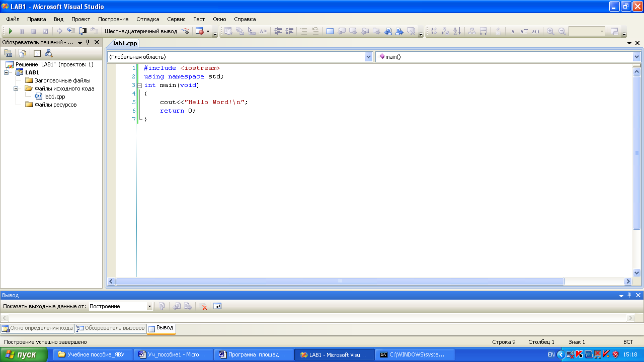The width and height of the screenshot is (644, 362).
Task: Click the Sort A-Z toolbar icon
Action: coord(457,31)
